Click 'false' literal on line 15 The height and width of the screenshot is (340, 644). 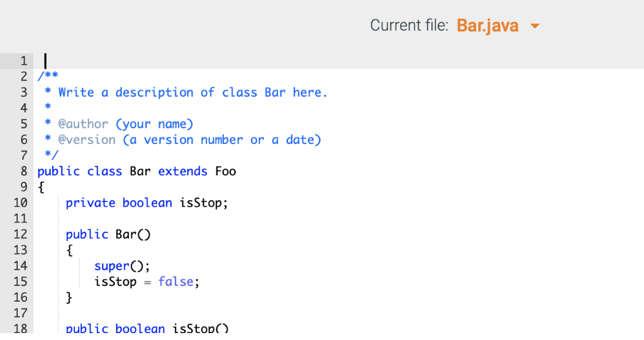176,282
